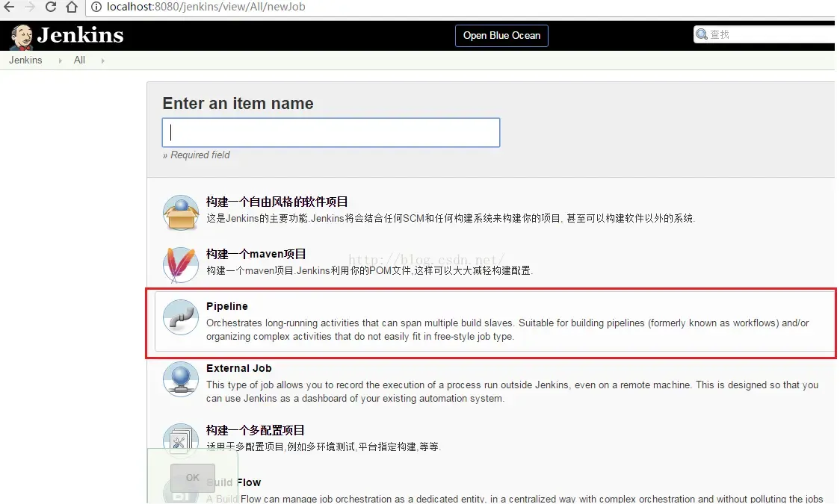
Task: Select the External Job monitor icon
Action: [x=181, y=379]
